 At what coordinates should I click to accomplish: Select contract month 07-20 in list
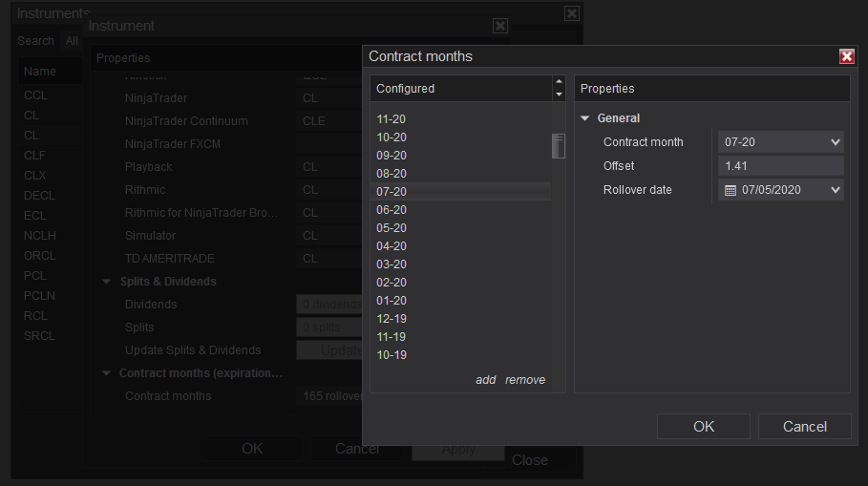[x=460, y=192]
